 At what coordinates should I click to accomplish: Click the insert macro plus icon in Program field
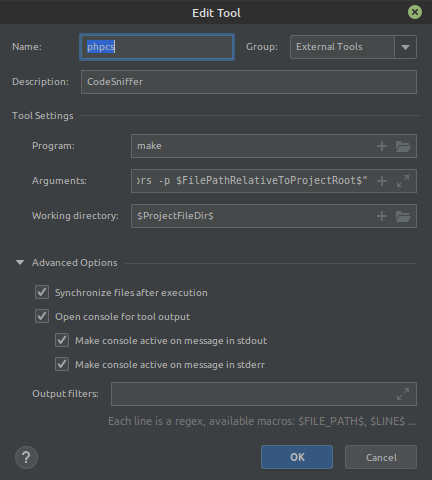pyautogui.click(x=382, y=146)
